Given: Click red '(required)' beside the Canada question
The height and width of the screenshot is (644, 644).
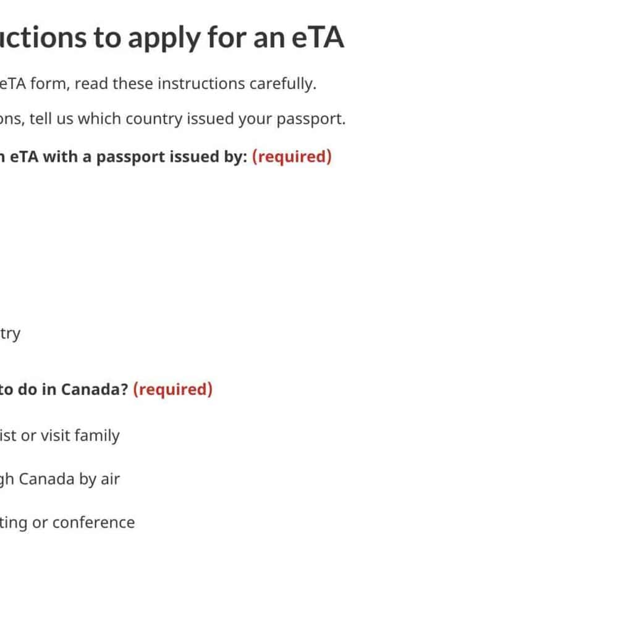Looking at the screenshot, I should point(172,389).
